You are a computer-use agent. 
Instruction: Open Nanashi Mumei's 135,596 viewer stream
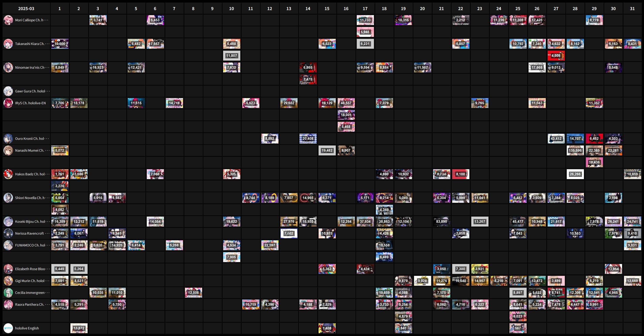click(x=575, y=151)
